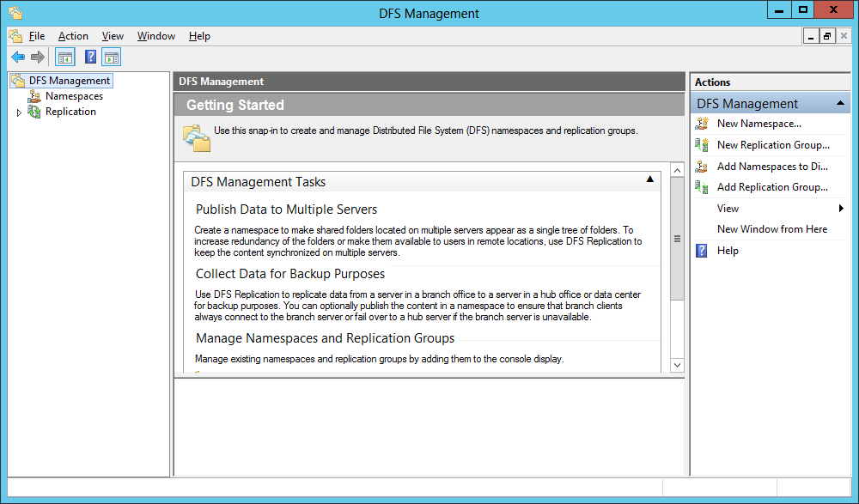Click the vertical scrollbar thumb
The image size is (859, 504).
click(x=677, y=239)
